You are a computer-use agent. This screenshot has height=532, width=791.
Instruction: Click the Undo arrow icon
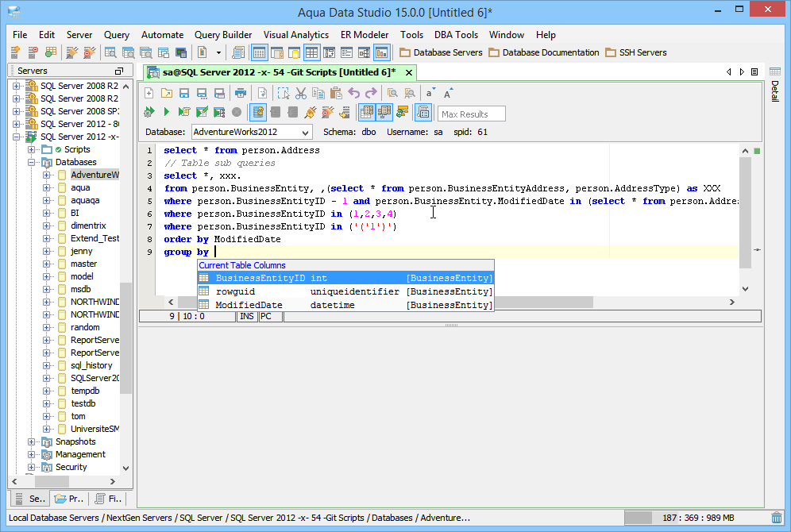click(x=354, y=93)
